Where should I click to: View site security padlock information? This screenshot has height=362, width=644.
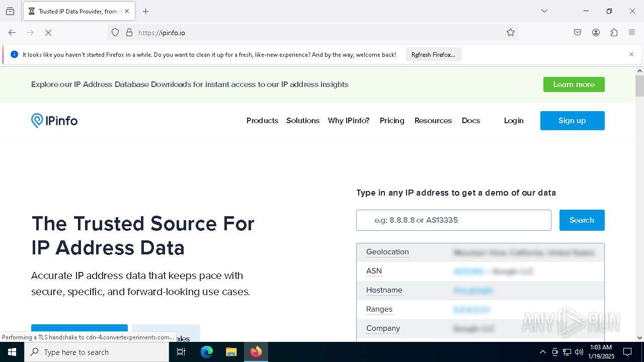(x=129, y=33)
